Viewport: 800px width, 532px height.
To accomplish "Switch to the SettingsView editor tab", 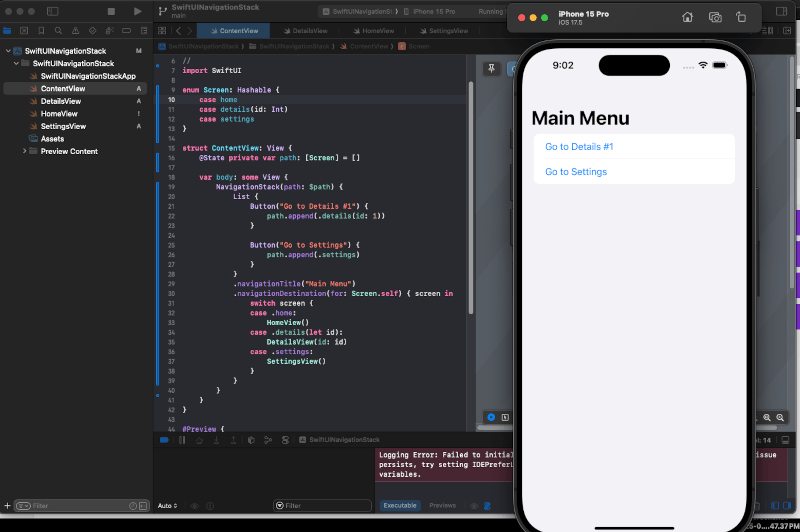I will (444, 31).
